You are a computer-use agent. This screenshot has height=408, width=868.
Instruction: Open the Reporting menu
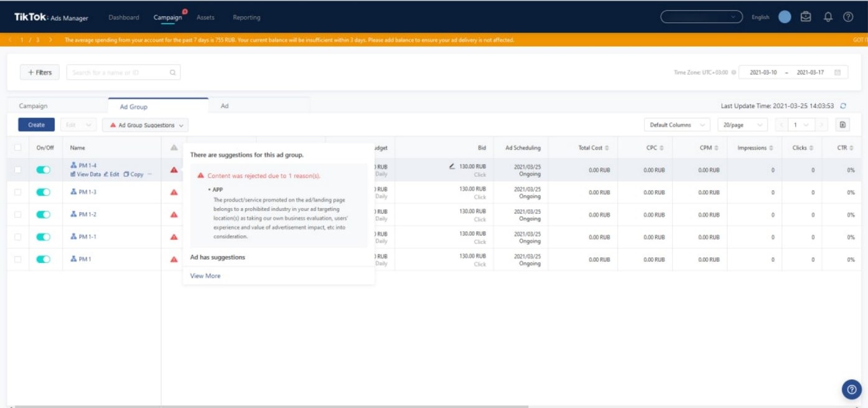pos(246,17)
